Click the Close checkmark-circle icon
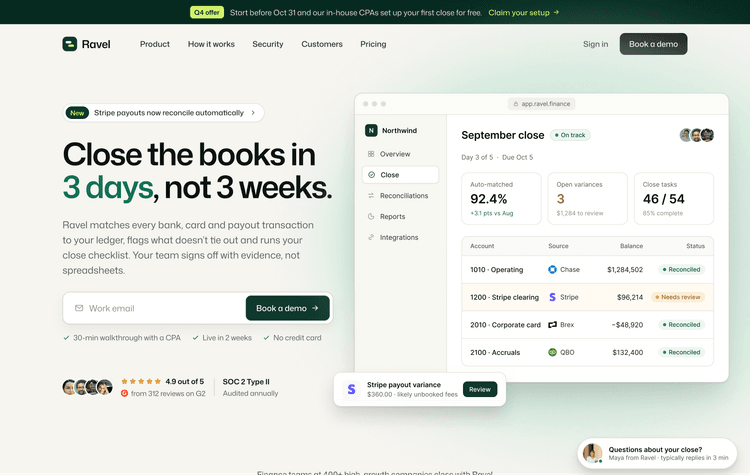 (x=371, y=175)
